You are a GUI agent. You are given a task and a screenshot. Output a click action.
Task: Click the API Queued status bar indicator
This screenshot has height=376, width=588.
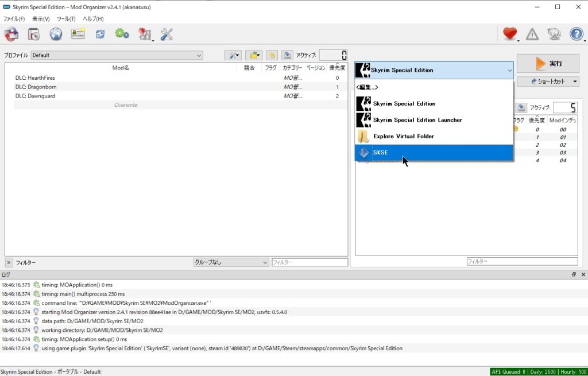pos(539,372)
